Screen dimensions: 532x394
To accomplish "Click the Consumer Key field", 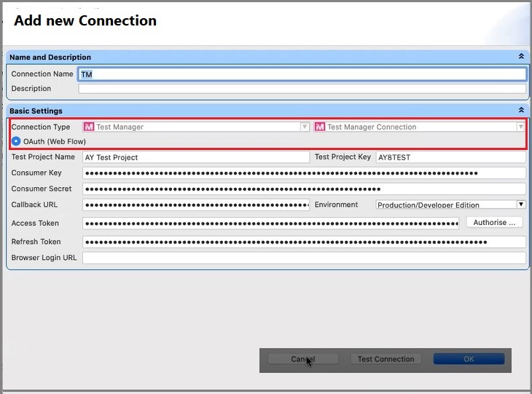I will point(304,173).
